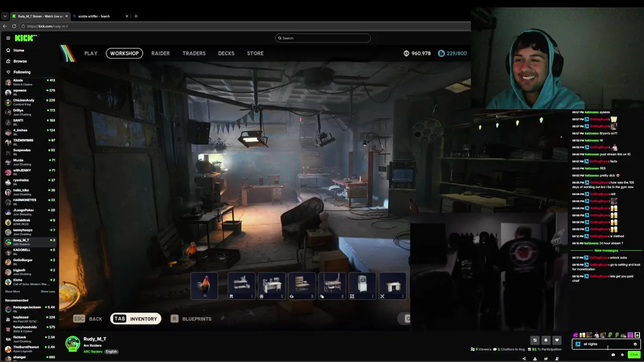Screen dimensions: 644x362
Task: Select the wooden refiner bench thumbnail
Action: click(x=302, y=286)
